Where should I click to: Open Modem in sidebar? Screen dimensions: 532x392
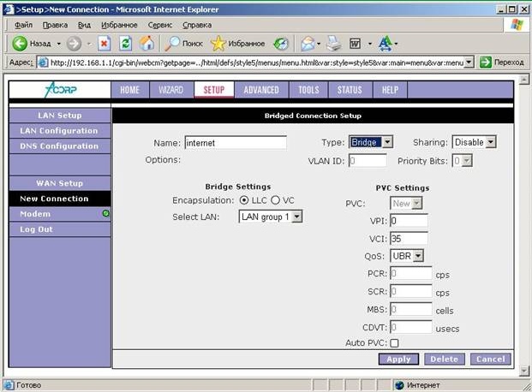tap(60, 214)
